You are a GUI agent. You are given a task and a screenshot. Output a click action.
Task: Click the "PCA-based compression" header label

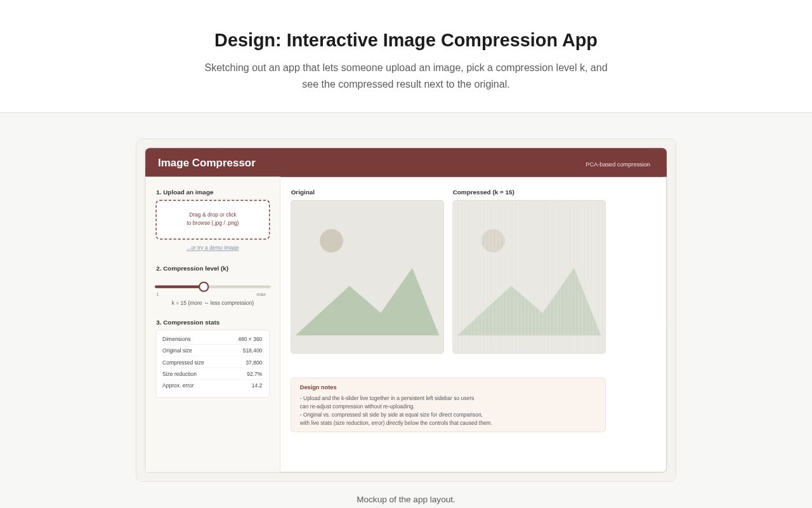coord(618,164)
